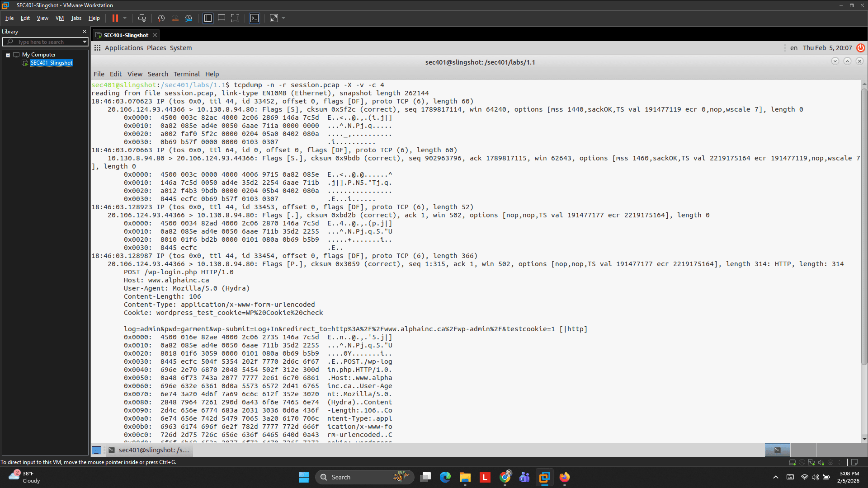Open the Applications menu in the guest
868x488 pixels.
point(124,47)
